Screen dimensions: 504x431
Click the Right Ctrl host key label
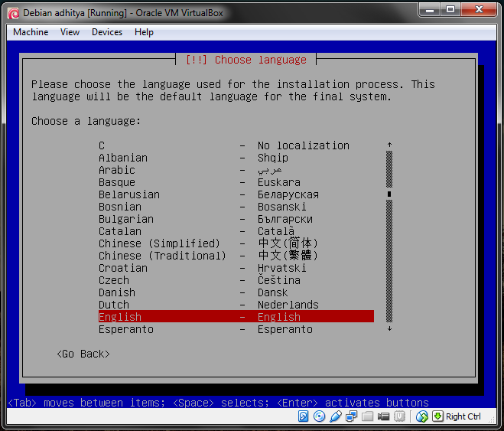pyautogui.click(x=463, y=416)
